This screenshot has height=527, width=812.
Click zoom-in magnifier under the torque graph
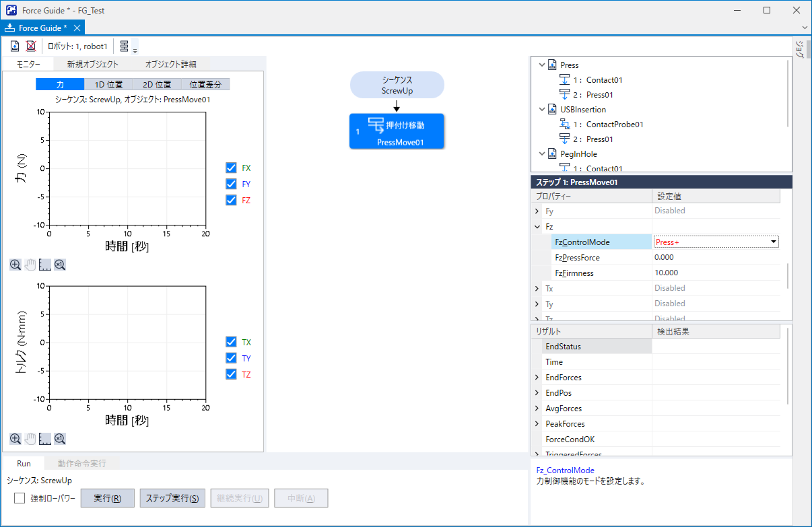[15, 439]
